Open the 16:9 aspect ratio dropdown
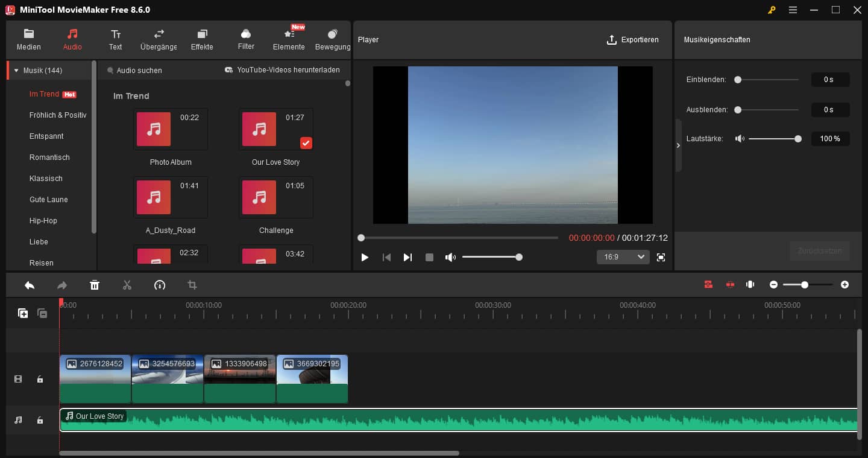Viewport: 868px width, 458px height. [x=623, y=257]
